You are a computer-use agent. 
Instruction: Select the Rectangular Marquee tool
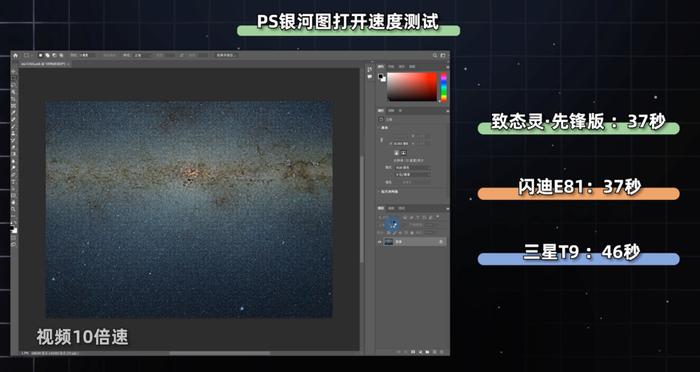14,77
